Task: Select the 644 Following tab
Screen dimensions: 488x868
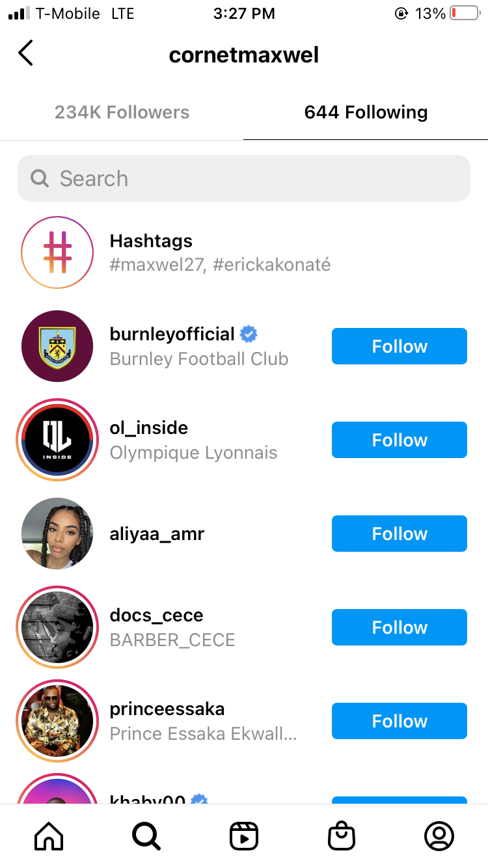Action: 366,113
